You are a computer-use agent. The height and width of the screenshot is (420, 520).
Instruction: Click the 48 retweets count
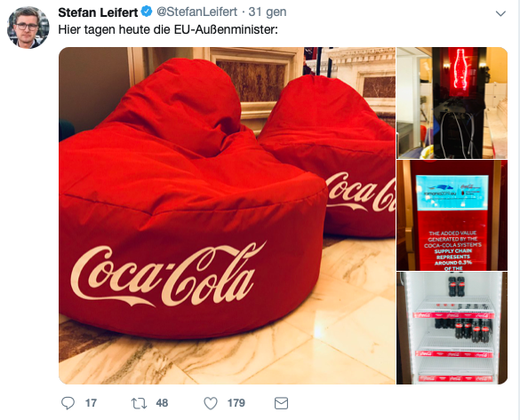pos(162,403)
